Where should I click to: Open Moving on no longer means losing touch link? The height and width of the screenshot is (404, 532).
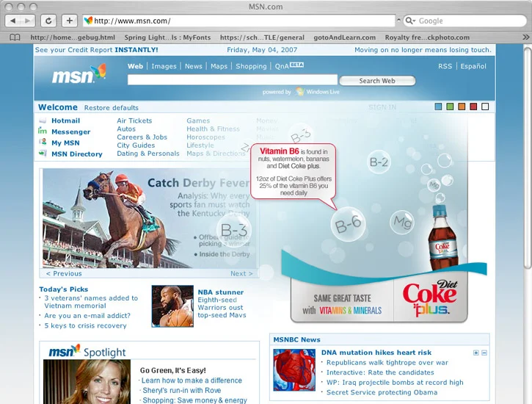[x=423, y=50]
